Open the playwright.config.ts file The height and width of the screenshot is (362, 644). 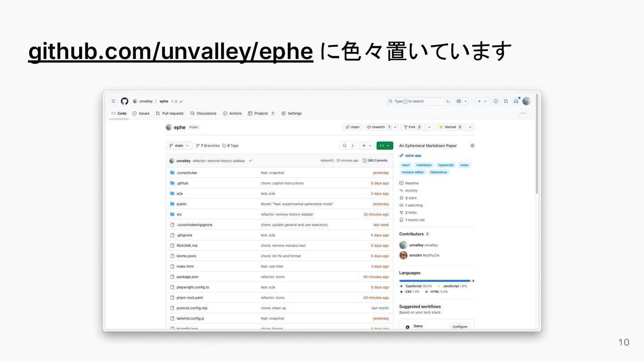193,287
